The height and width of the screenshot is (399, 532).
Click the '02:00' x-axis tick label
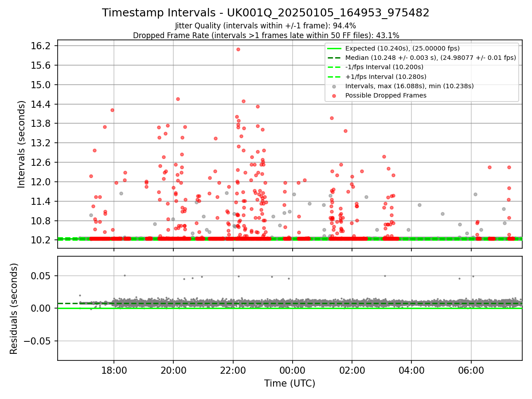pyautogui.click(x=352, y=370)
